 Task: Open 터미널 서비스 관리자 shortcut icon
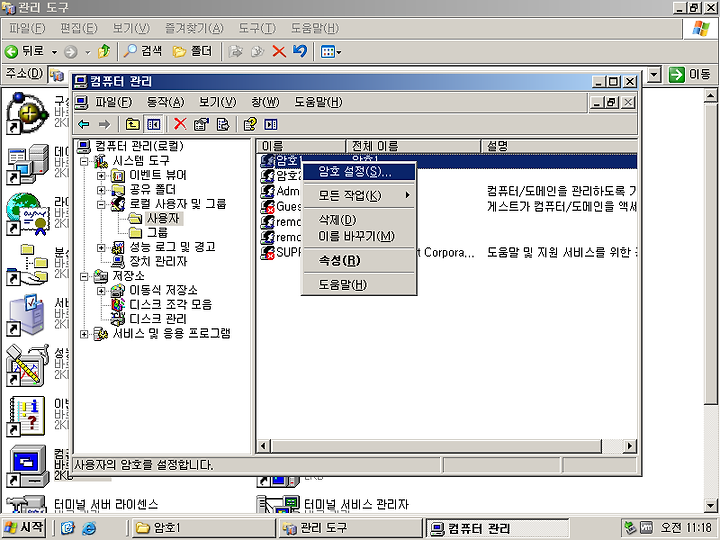278,504
